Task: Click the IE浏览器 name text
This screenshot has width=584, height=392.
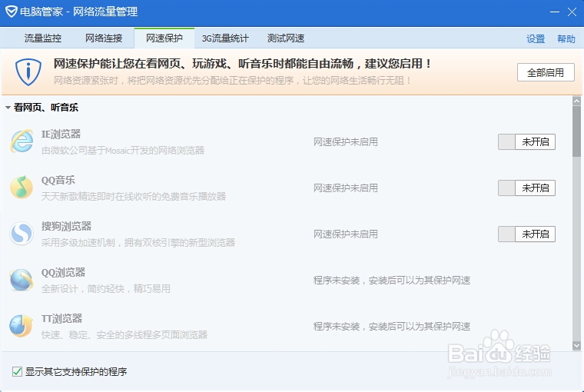Action: pos(61,135)
